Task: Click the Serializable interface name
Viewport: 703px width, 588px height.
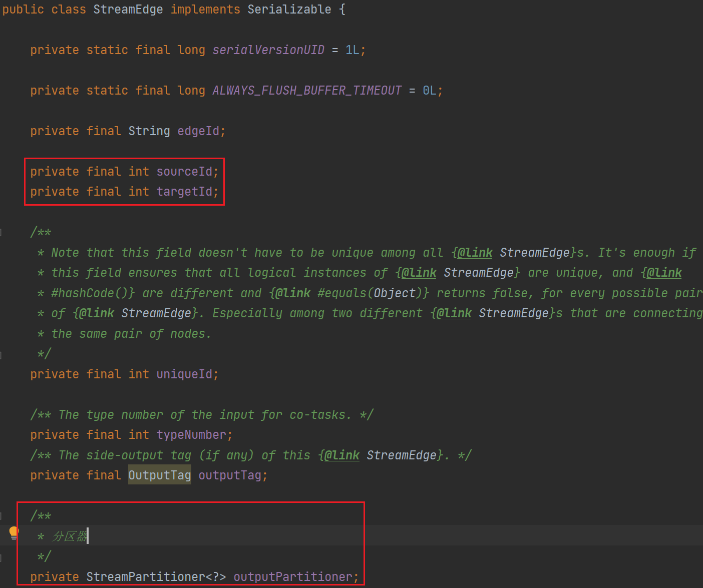Action: pyautogui.click(x=289, y=10)
